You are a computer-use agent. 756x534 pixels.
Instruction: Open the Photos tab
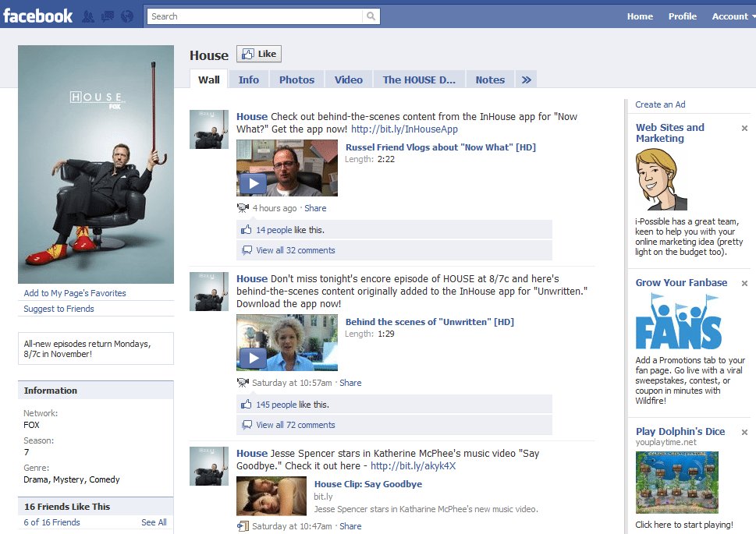(296, 80)
